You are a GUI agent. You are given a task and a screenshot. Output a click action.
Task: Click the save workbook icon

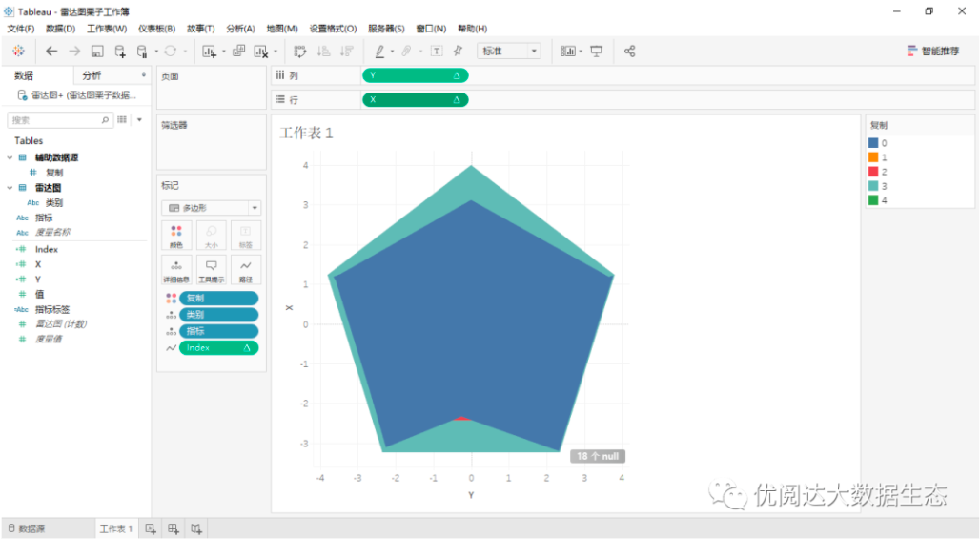(x=97, y=52)
